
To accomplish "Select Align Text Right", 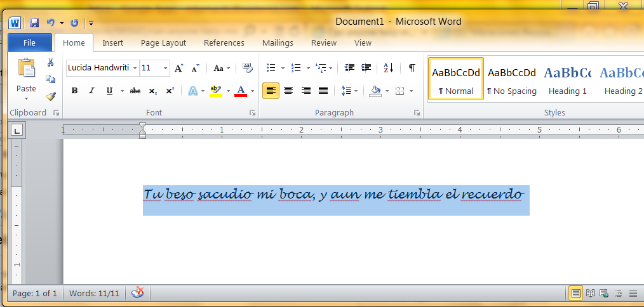I will (306, 91).
